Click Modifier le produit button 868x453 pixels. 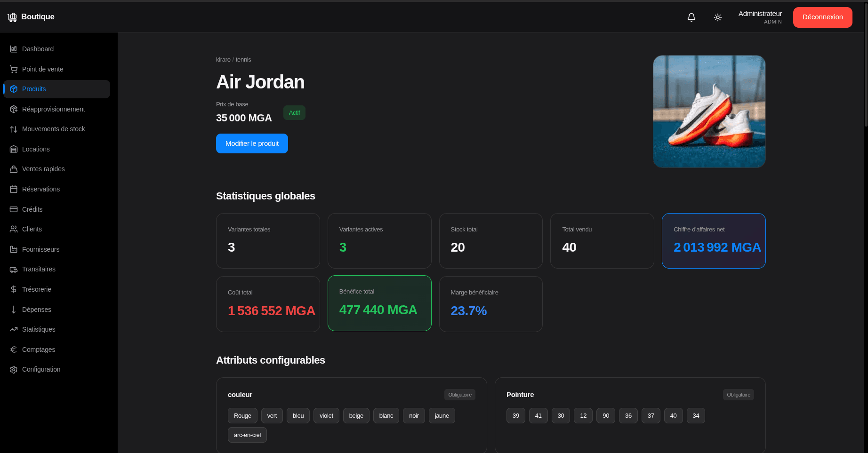[252, 143]
